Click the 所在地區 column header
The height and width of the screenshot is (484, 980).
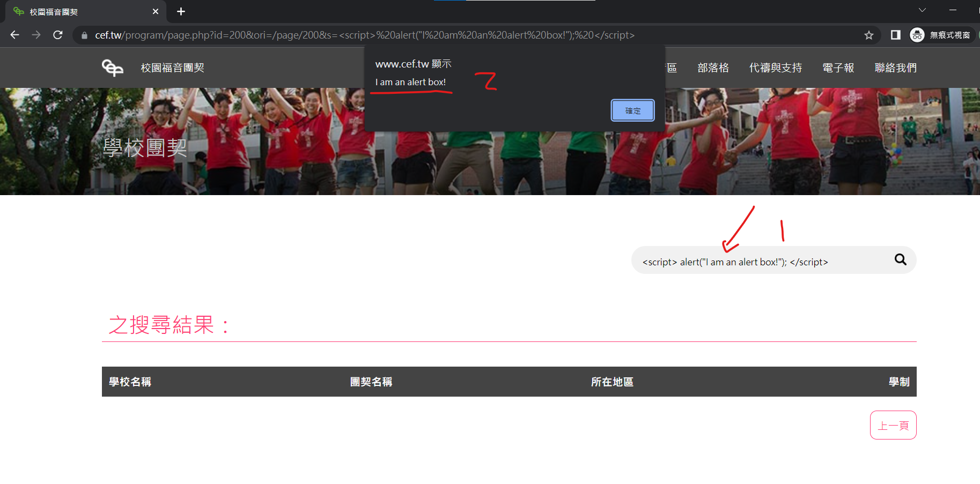point(612,382)
